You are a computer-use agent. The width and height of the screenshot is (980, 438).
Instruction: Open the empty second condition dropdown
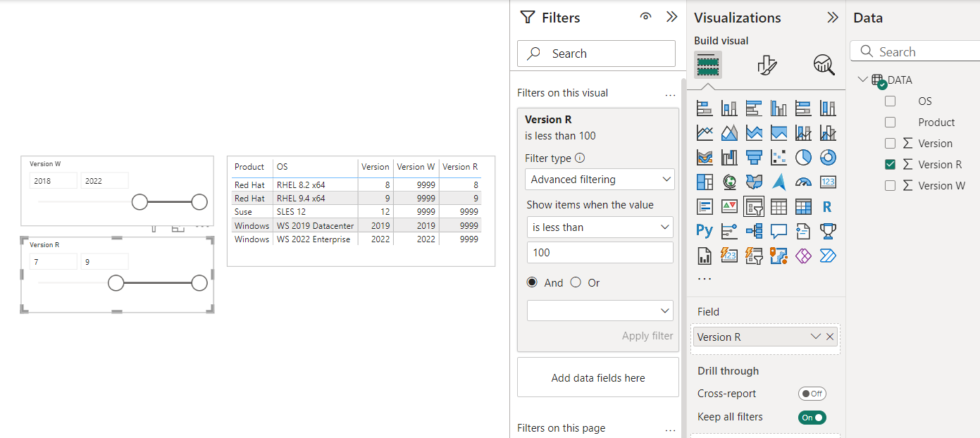600,311
